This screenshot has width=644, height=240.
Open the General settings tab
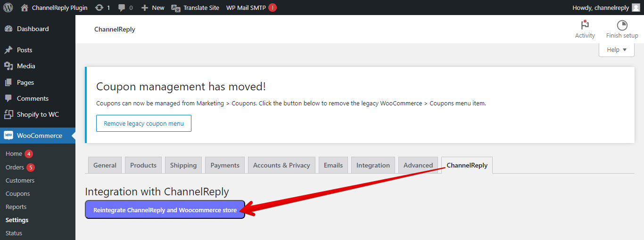105,165
